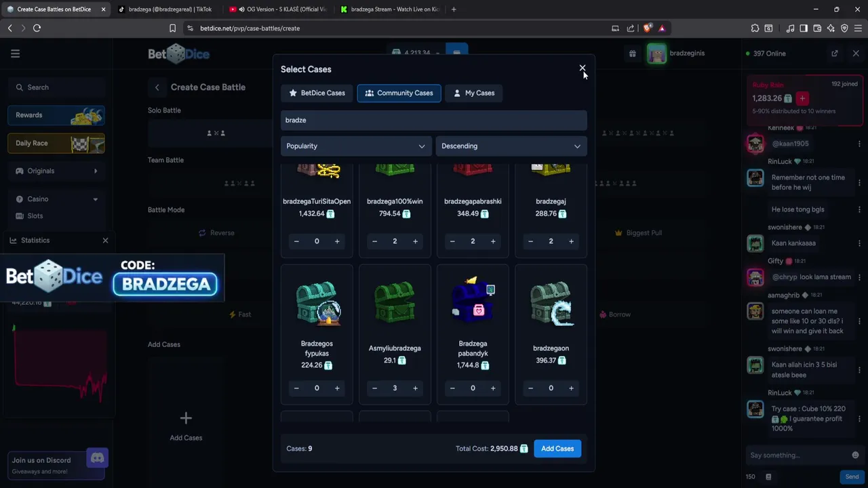Image resolution: width=868 pixels, height=488 pixels.
Task: Open Brave Shields icon in address bar
Action: click(647, 28)
